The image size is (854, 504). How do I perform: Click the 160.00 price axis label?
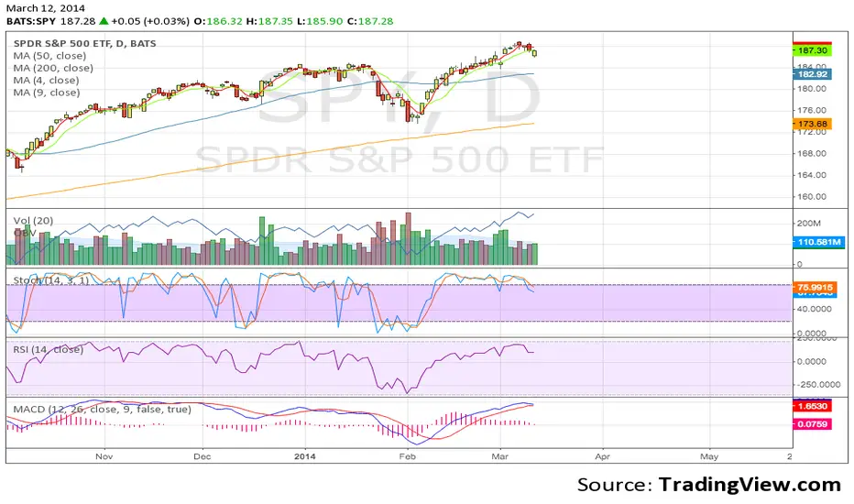pyautogui.click(x=812, y=197)
